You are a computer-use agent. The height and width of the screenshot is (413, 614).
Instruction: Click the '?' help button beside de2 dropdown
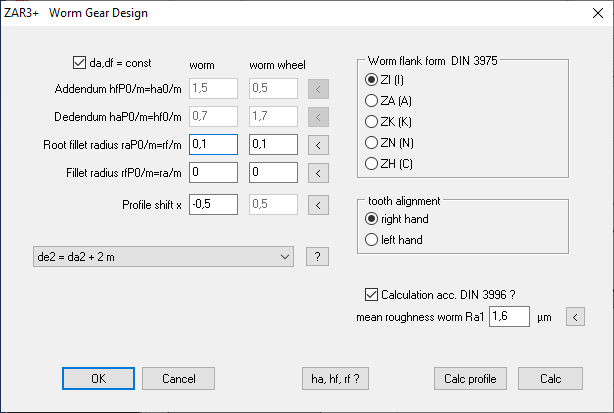[317, 258]
